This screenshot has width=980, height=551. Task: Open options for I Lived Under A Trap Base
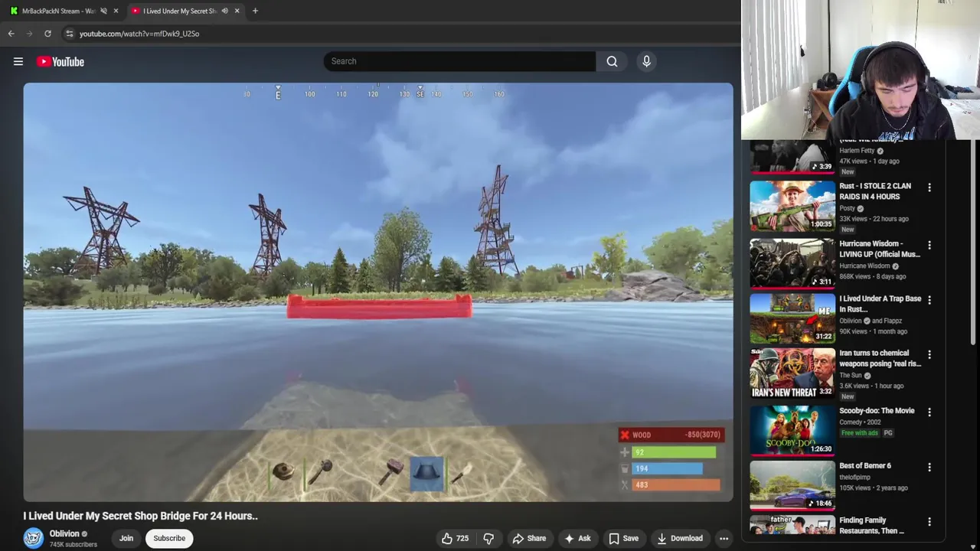pos(929,301)
